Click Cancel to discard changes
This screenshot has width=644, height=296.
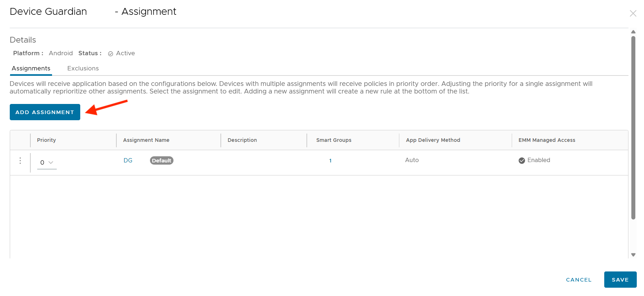pyautogui.click(x=579, y=280)
